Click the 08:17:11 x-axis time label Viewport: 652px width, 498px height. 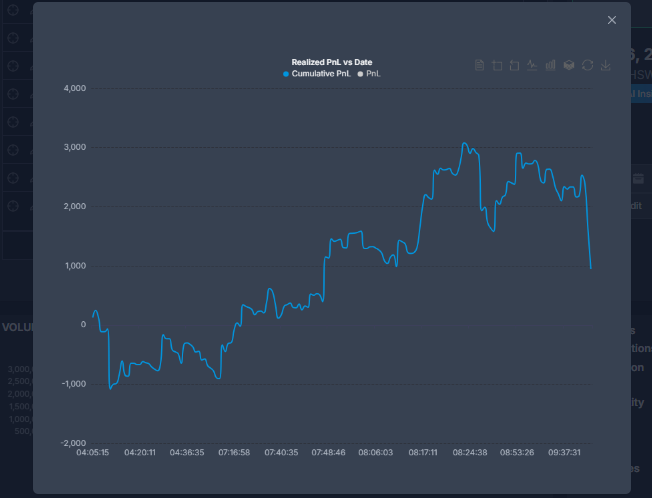[x=423, y=452]
